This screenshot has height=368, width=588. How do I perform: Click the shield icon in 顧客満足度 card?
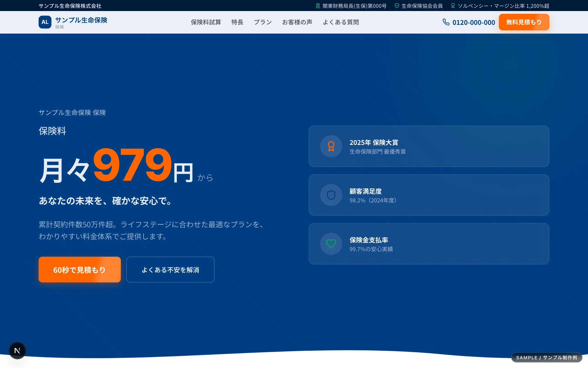click(331, 195)
